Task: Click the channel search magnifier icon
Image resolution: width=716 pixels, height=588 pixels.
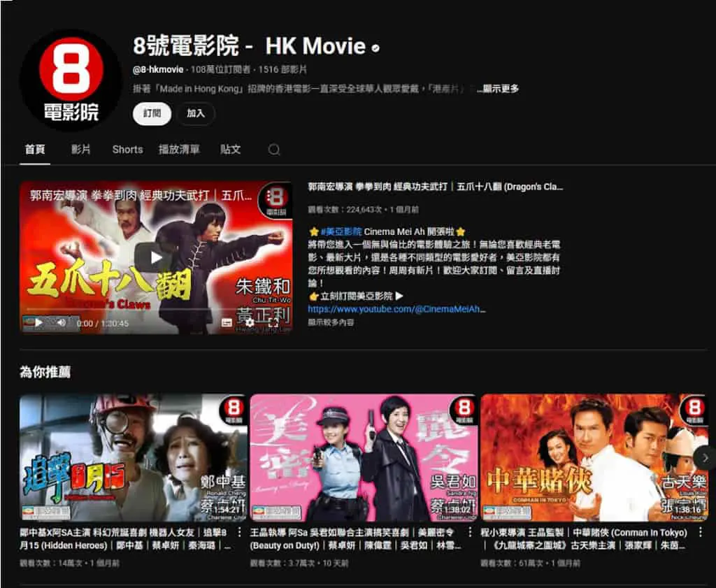Action: pyautogui.click(x=273, y=150)
